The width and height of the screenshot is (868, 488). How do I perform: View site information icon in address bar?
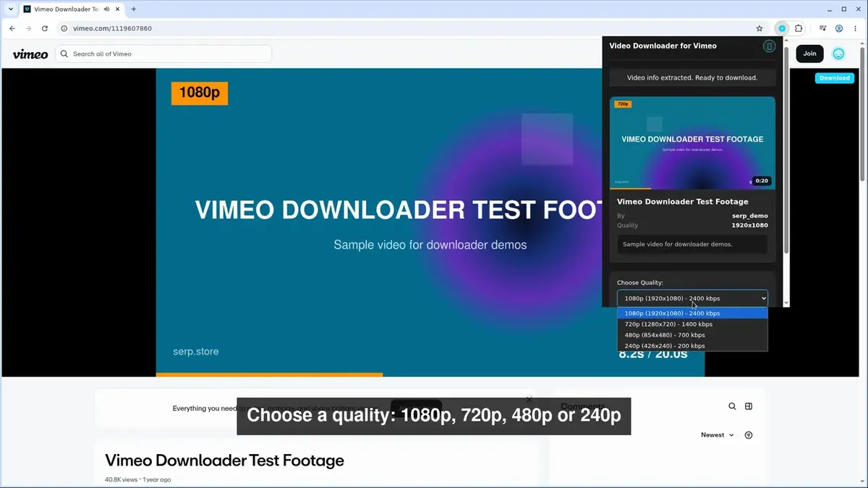coord(64,28)
